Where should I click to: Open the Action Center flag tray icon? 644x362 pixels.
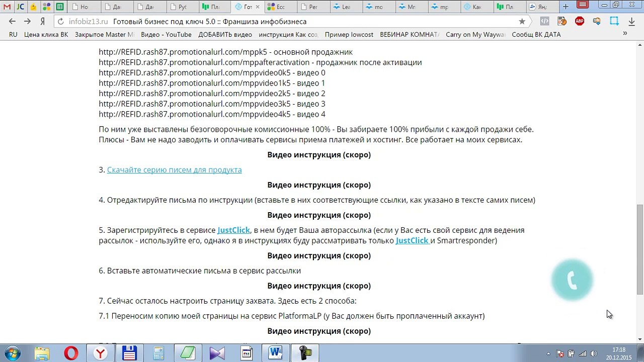click(x=560, y=354)
